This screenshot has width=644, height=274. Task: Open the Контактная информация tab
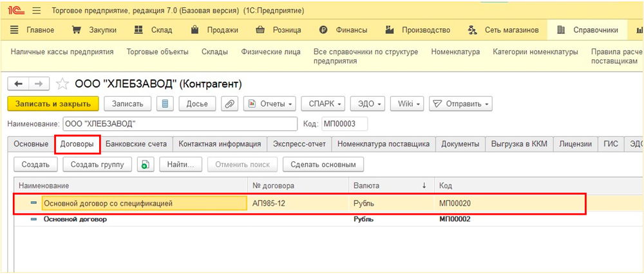click(x=220, y=144)
